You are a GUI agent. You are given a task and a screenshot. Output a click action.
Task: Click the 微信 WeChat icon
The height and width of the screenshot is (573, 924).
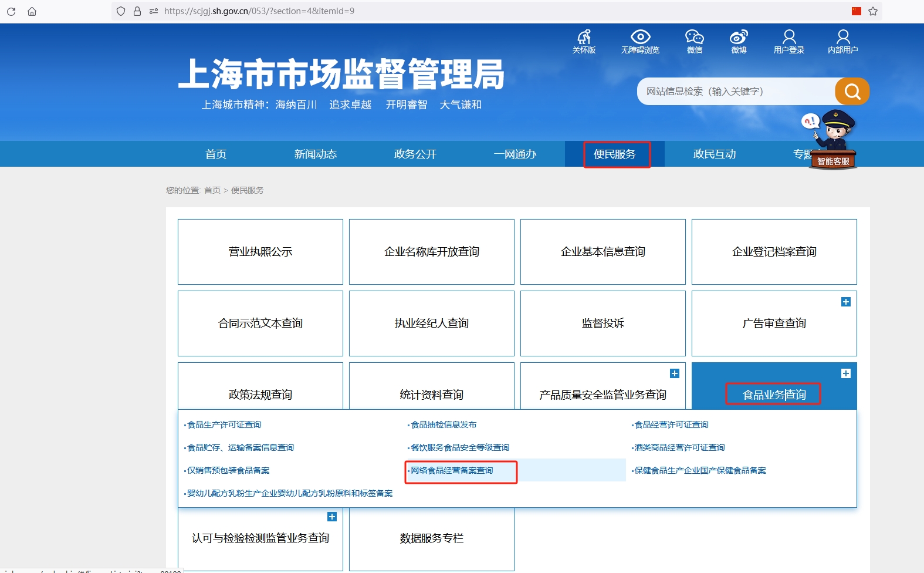[695, 38]
